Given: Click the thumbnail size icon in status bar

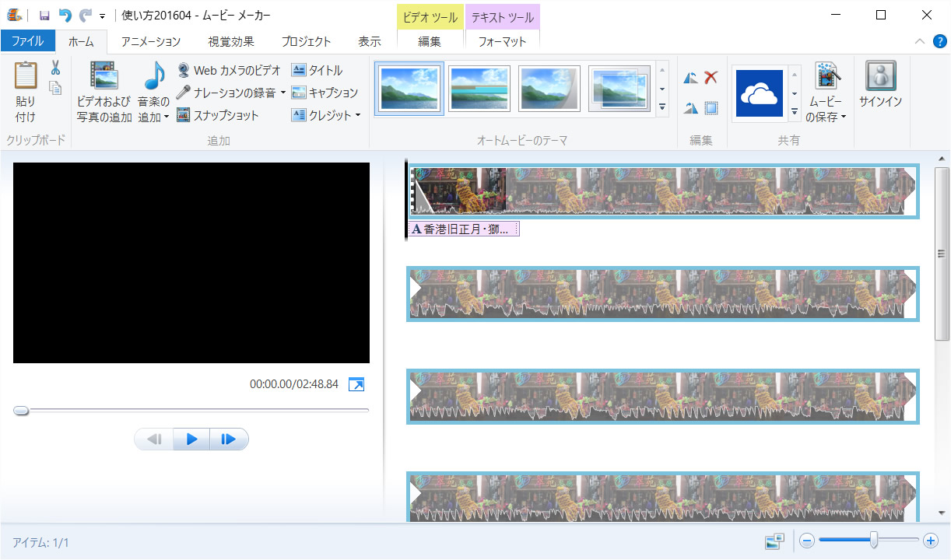Looking at the screenshot, I should tap(774, 541).
